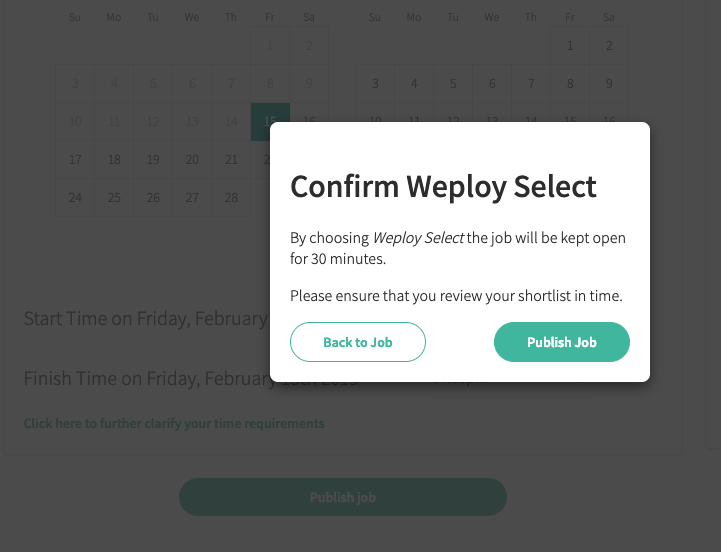This screenshot has height=552, width=721.
Task: Click day 27 in left calendar
Action: [192, 198]
